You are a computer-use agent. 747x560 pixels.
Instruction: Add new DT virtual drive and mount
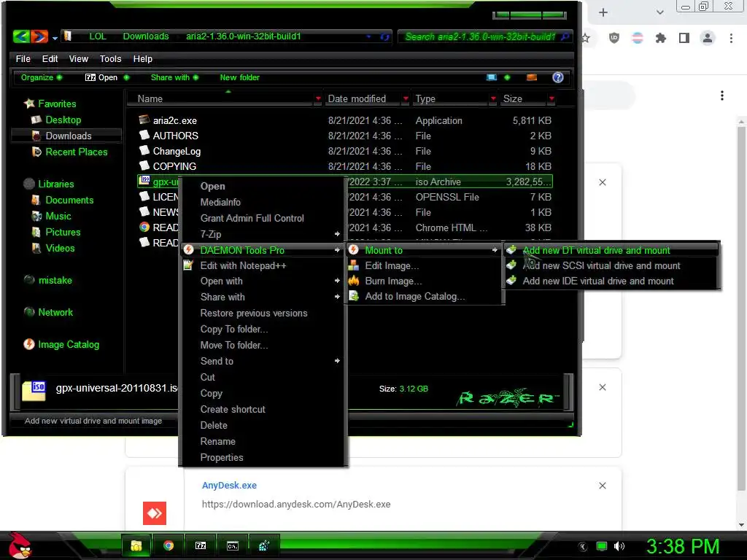click(612, 250)
